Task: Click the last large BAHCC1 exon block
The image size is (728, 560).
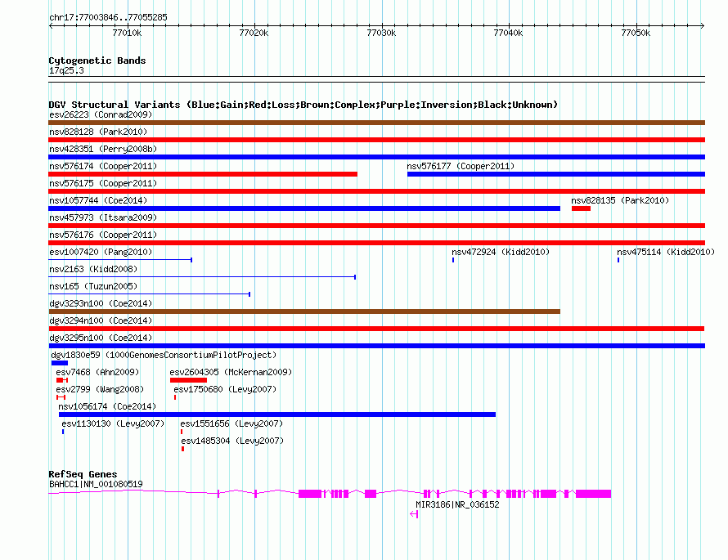Action: click(593, 494)
